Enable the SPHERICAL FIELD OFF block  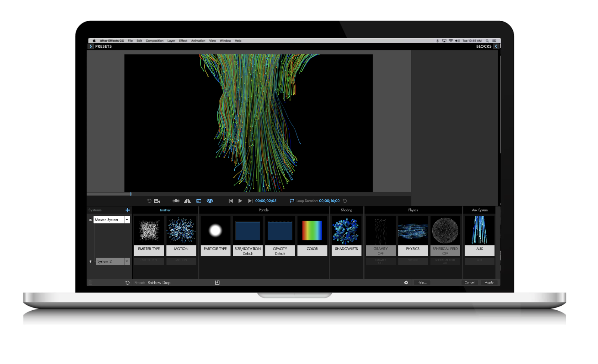pyautogui.click(x=445, y=236)
